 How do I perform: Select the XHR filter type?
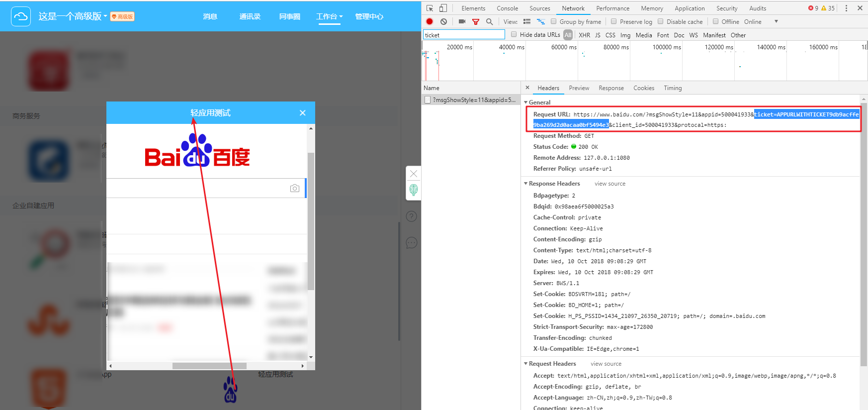tap(584, 35)
